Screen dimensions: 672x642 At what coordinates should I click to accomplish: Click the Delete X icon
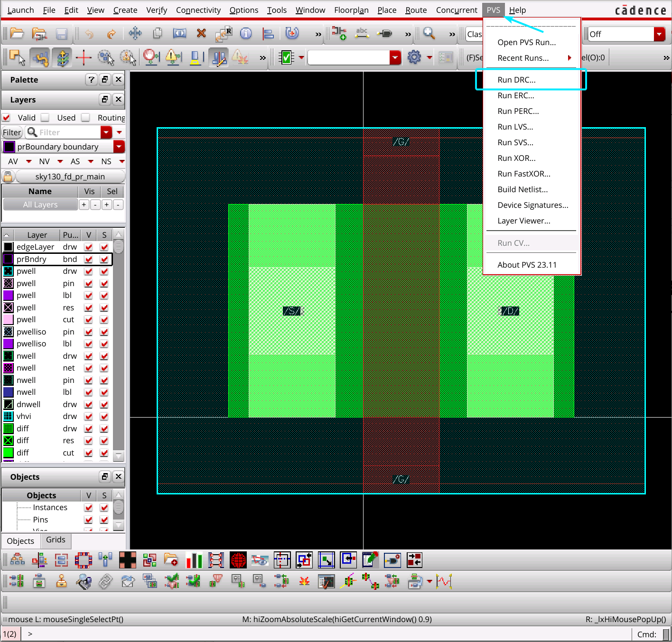tap(201, 33)
